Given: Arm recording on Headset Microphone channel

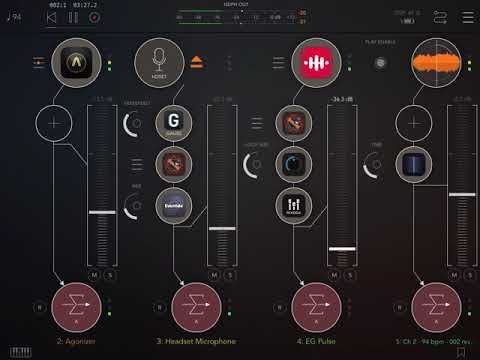Looking at the screenshot, I should pos(160,307).
